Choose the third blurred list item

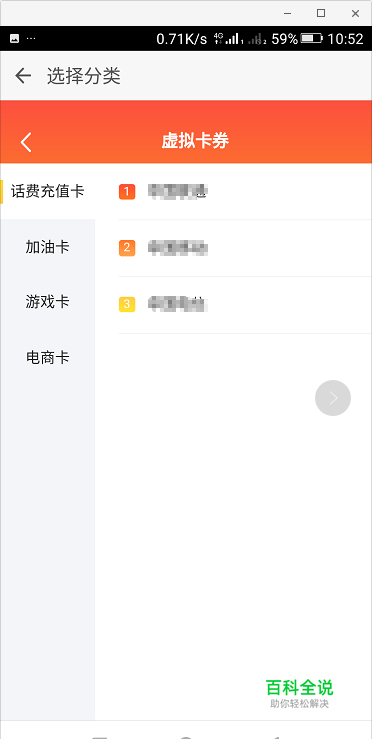tap(245, 304)
